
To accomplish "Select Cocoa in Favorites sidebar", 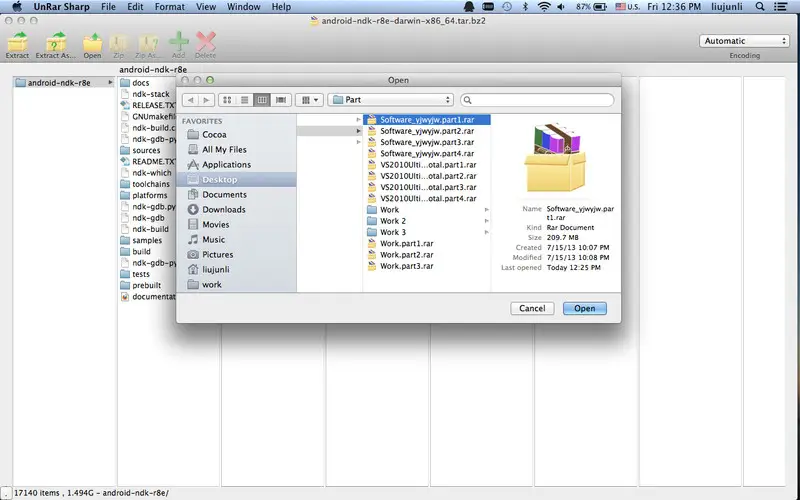I will pos(214,135).
